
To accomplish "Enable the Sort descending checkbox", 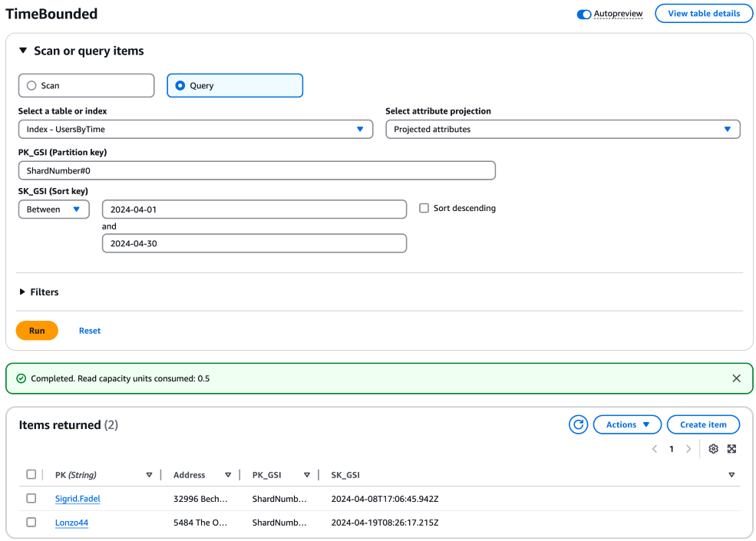I will point(422,207).
